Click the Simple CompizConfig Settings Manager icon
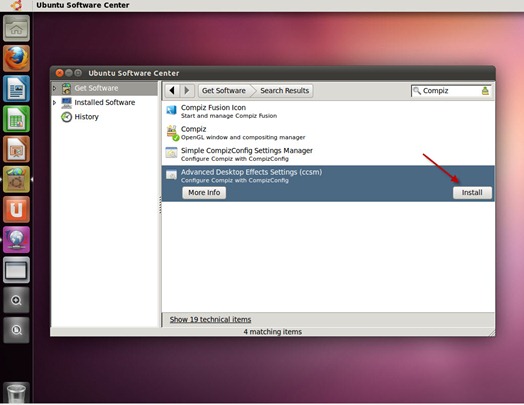524x405 pixels. (x=171, y=153)
